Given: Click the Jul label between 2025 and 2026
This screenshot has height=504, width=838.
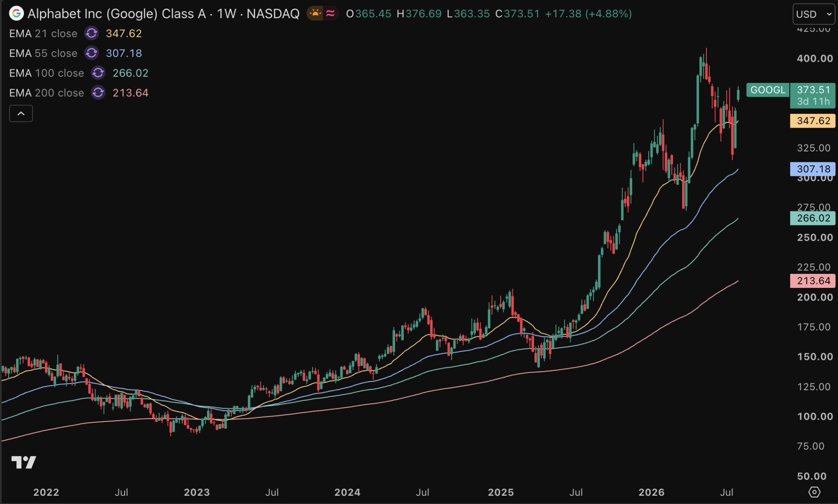Looking at the screenshot, I should (576, 492).
